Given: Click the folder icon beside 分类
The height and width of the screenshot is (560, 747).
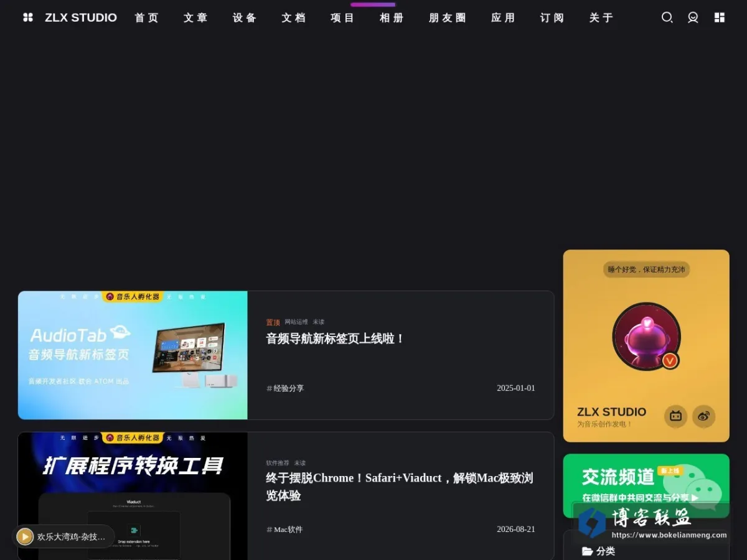Looking at the screenshot, I should (587, 551).
